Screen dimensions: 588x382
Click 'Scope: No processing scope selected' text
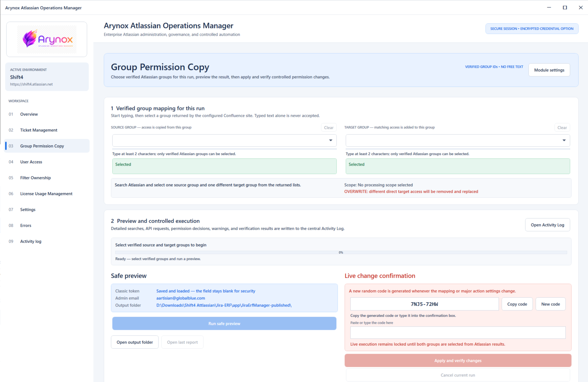[x=378, y=185]
